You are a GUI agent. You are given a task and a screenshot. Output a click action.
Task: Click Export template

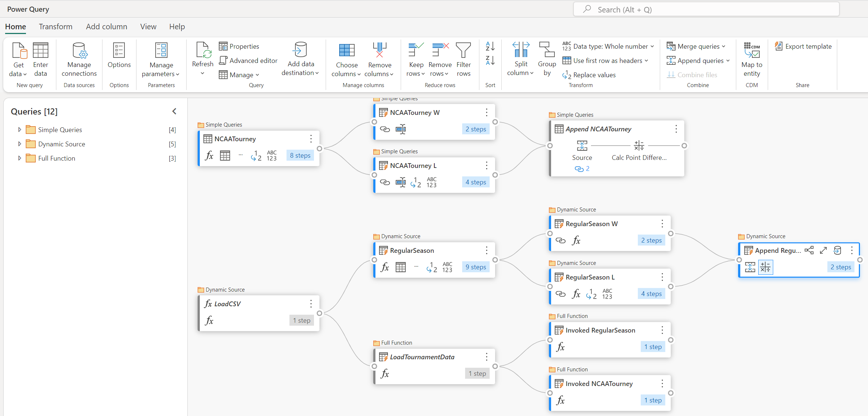803,46
